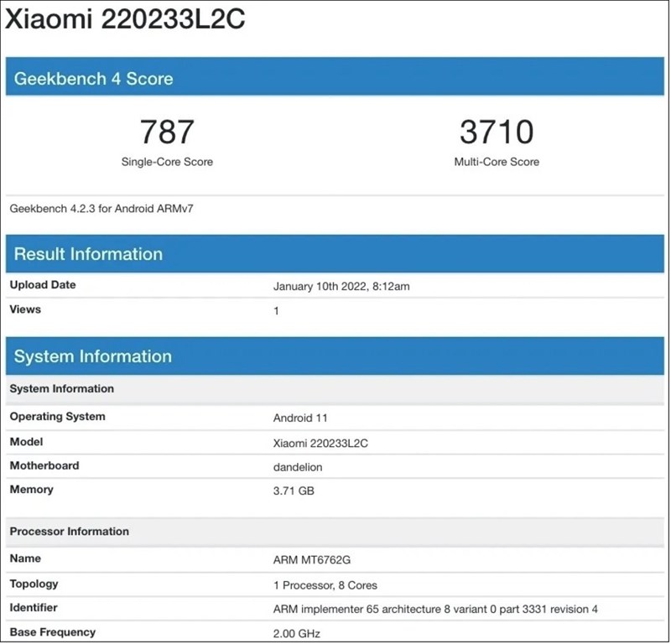Click the Base Frequency label
The height and width of the screenshot is (644, 671).
pyautogui.click(x=53, y=632)
